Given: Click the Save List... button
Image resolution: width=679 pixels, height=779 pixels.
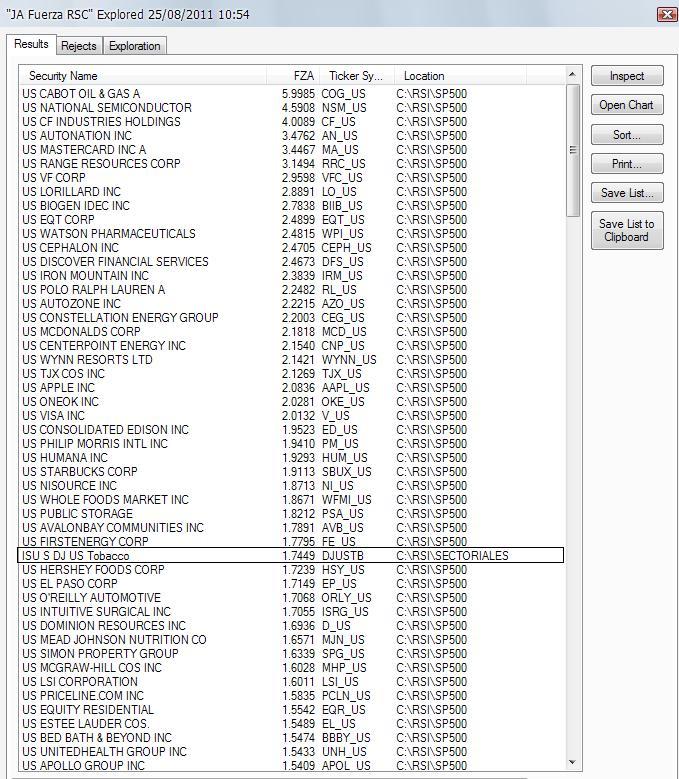Looking at the screenshot, I should click(x=626, y=193).
